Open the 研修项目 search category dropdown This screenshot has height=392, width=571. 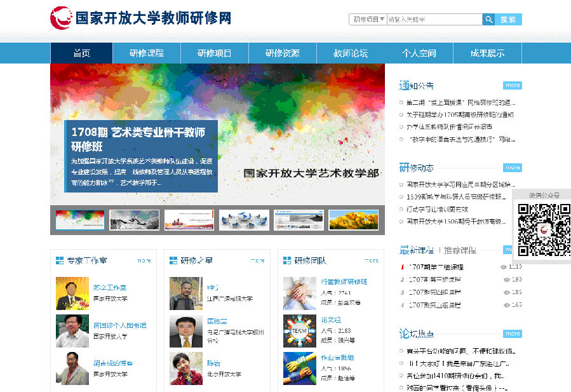(368, 20)
